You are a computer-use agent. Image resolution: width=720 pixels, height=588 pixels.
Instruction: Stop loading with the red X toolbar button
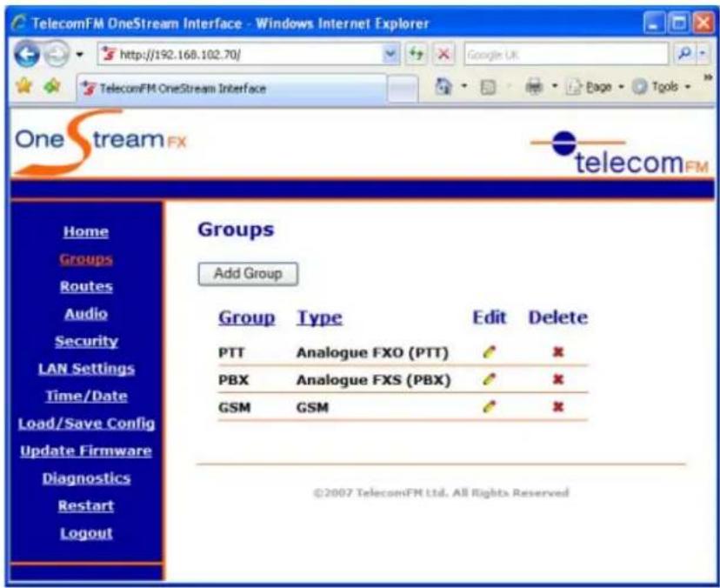tap(443, 54)
